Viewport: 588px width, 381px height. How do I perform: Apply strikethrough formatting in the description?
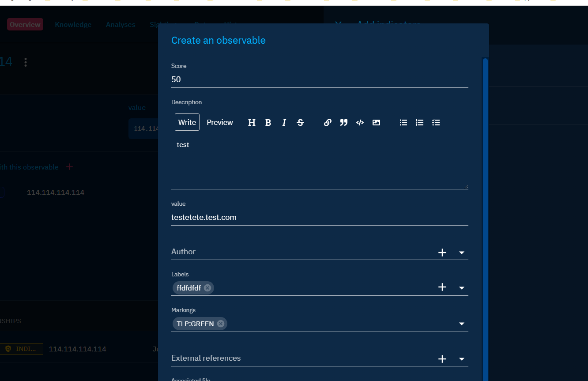point(300,122)
